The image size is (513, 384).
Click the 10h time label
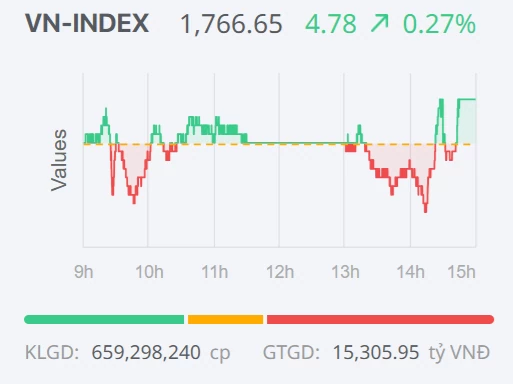(x=149, y=272)
